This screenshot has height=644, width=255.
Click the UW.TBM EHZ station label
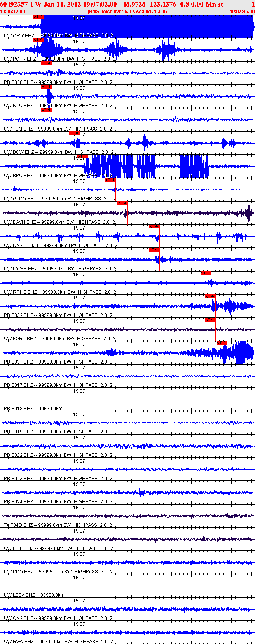click(x=19, y=129)
